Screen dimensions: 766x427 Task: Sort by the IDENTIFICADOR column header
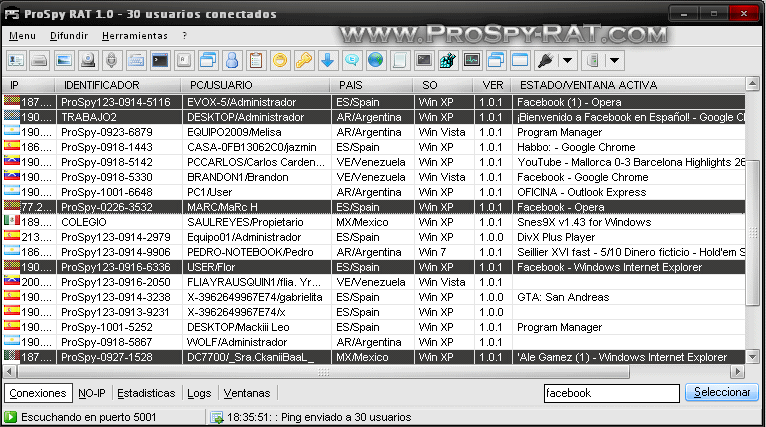(x=118, y=85)
